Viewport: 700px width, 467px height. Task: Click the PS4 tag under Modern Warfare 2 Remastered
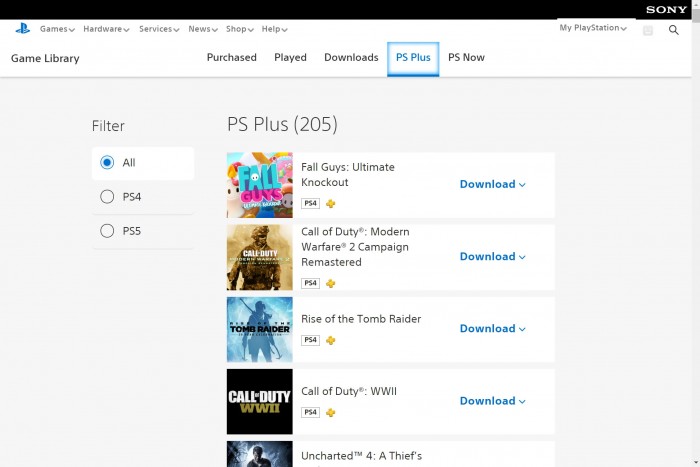(x=310, y=283)
